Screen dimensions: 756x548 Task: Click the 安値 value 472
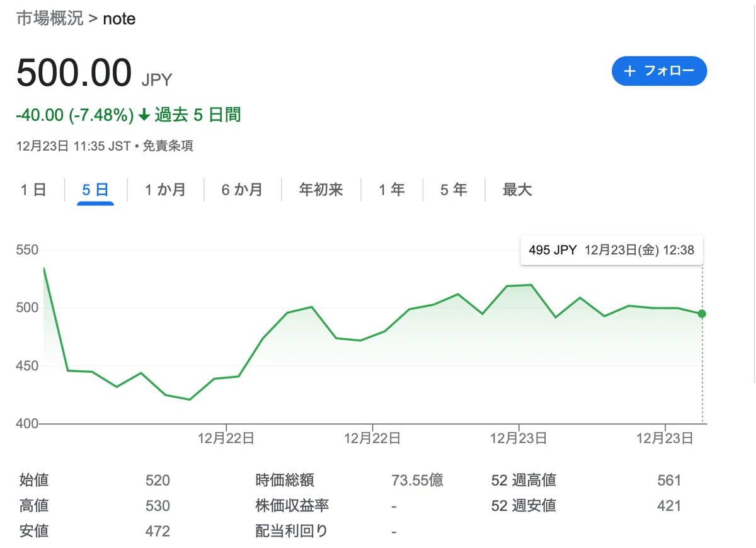(157, 531)
